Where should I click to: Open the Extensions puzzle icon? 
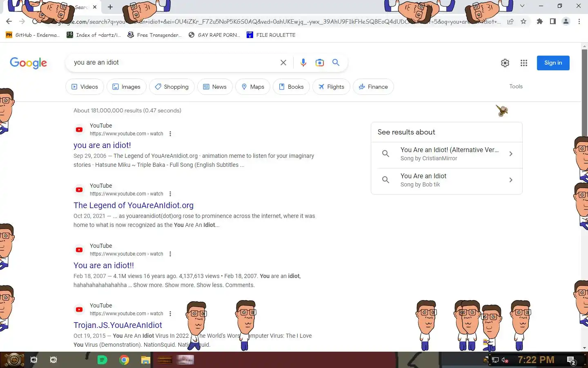click(x=540, y=21)
